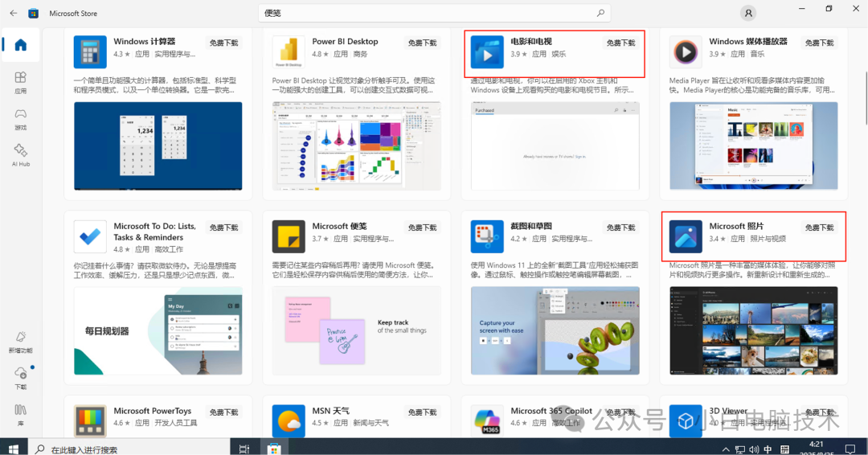The image size is (868, 455).
Task: Open Task View on the taskbar
Action: click(244, 449)
